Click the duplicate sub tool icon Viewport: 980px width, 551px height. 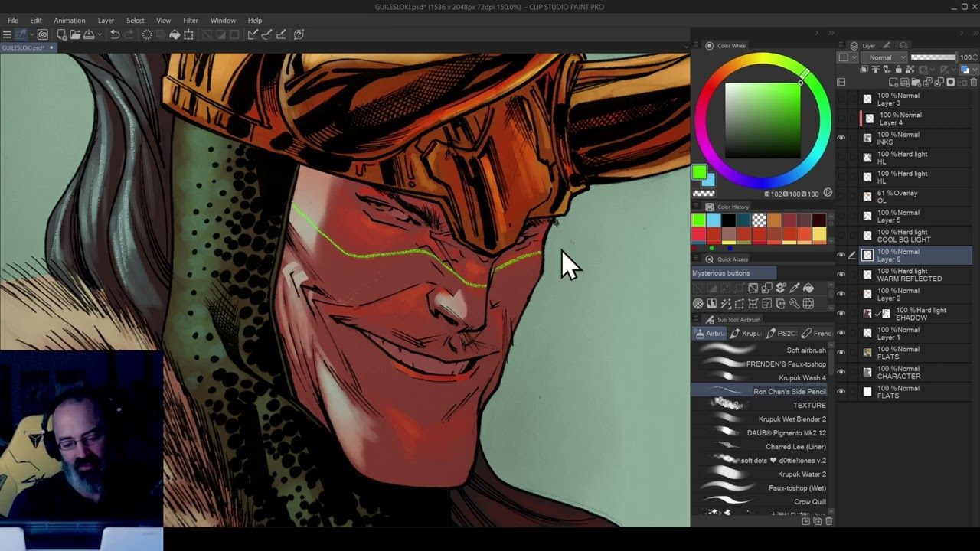point(817,520)
